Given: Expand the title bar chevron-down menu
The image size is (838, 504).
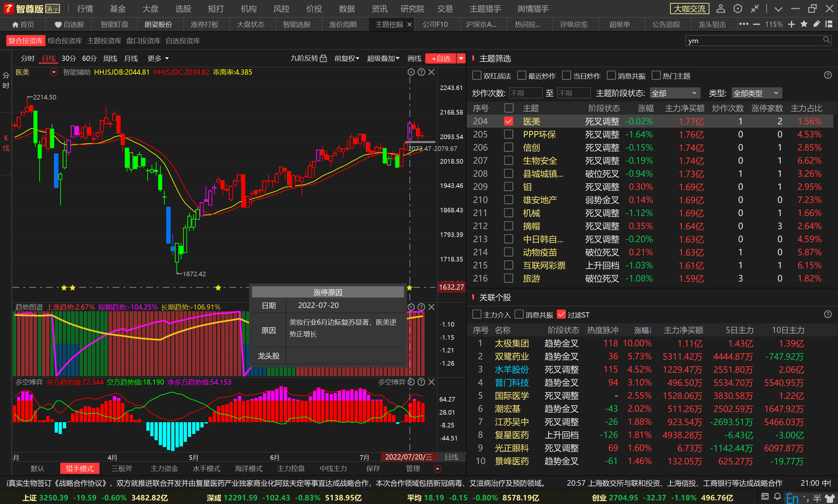Looking at the screenshot, I should click(778, 9).
